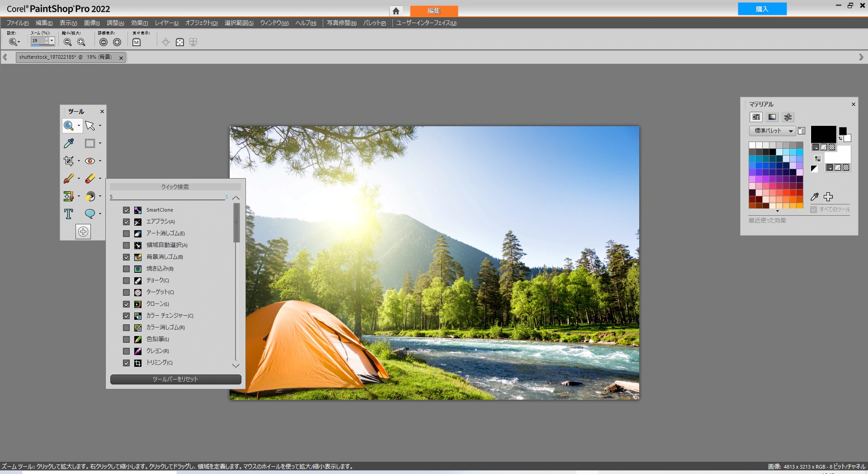Enable the アート消しゴム checkbox

[x=127, y=234]
